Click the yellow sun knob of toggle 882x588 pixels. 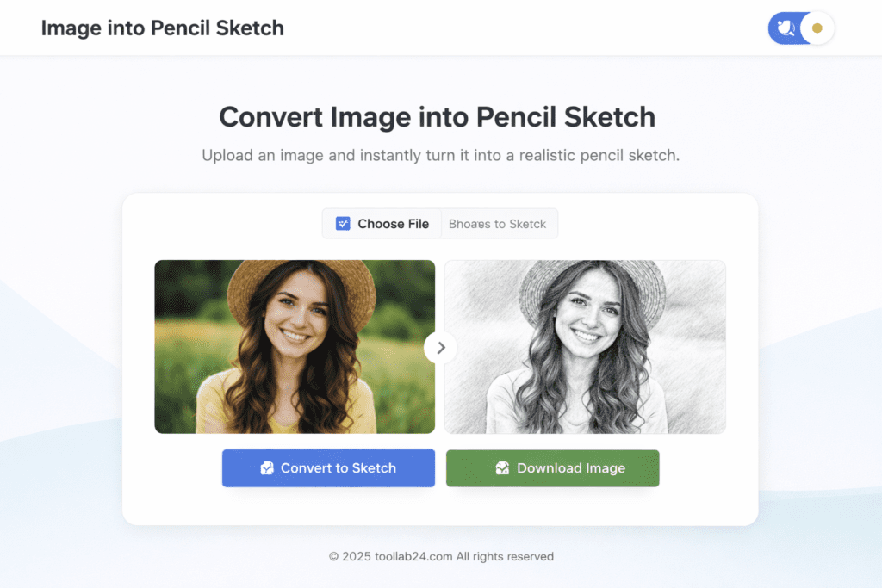click(x=817, y=28)
